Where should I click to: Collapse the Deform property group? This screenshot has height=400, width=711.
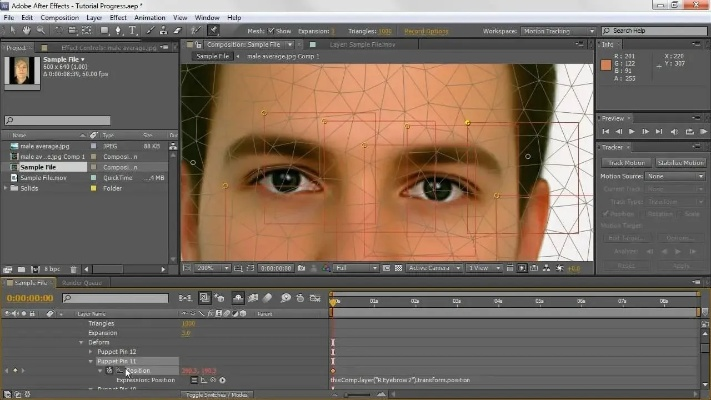[x=81, y=342]
